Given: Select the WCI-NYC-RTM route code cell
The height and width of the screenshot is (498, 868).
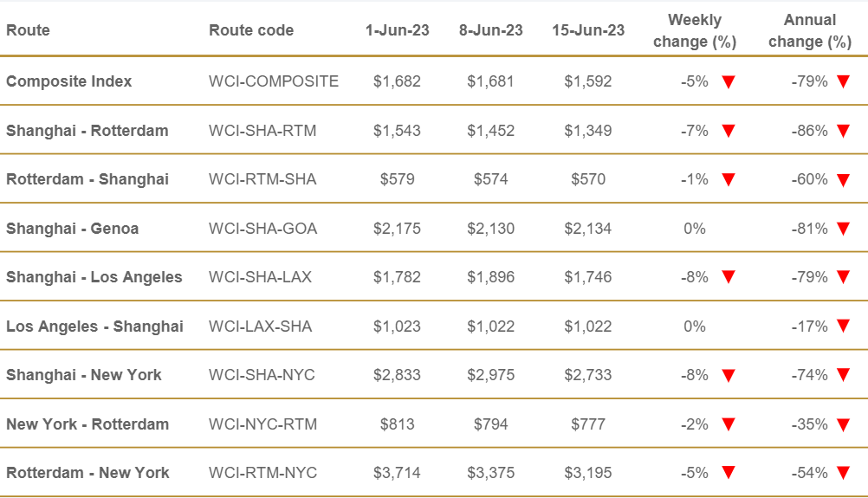Looking at the screenshot, I should tap(263, 424).
